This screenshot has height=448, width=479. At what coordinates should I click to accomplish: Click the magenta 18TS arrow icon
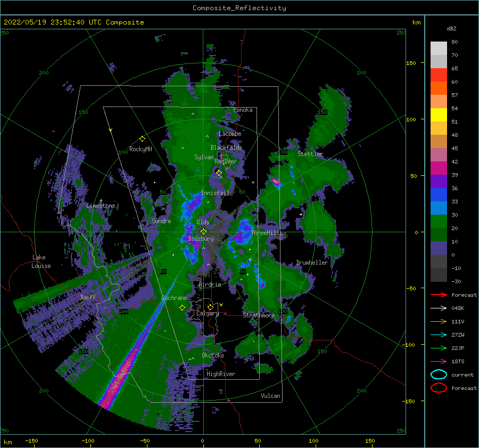pos(439,362)
